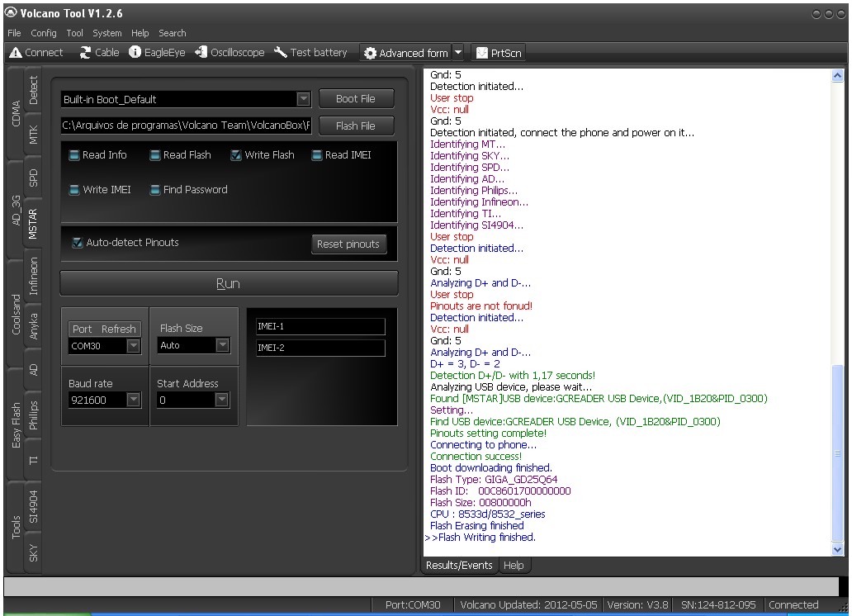Click the Connect warning icon in toolbar

coord(16,53)
